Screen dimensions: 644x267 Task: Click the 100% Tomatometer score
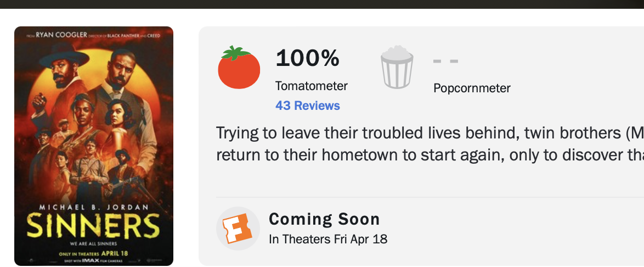tap(308, 58)
